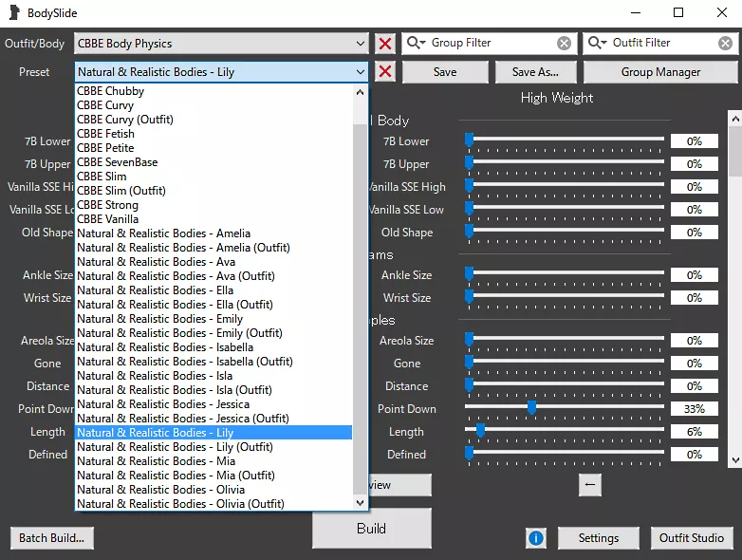742x560 pixels.
Task: Click the Save As... button
Action: tap(535, 72)
